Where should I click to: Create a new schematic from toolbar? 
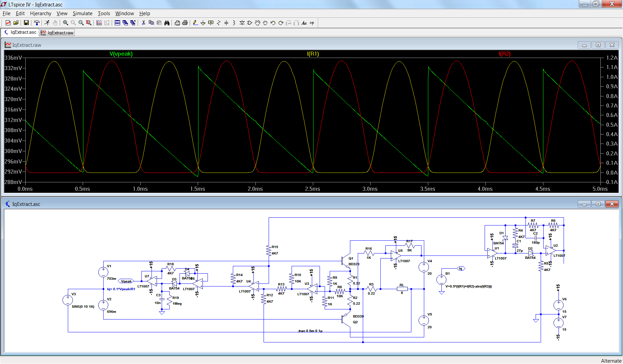pos(8,23)
